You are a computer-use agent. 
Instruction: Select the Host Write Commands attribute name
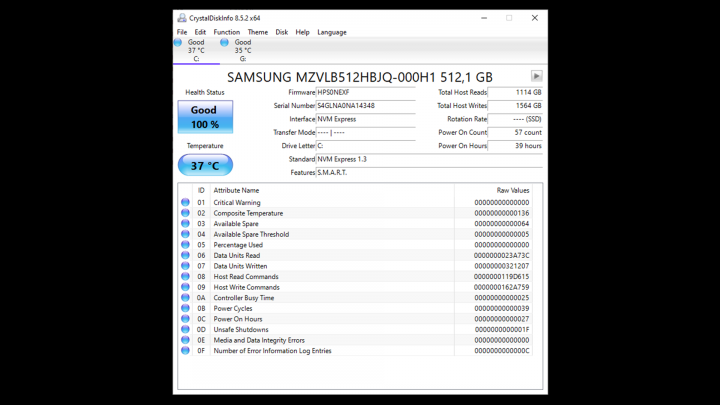coord(246,287)
